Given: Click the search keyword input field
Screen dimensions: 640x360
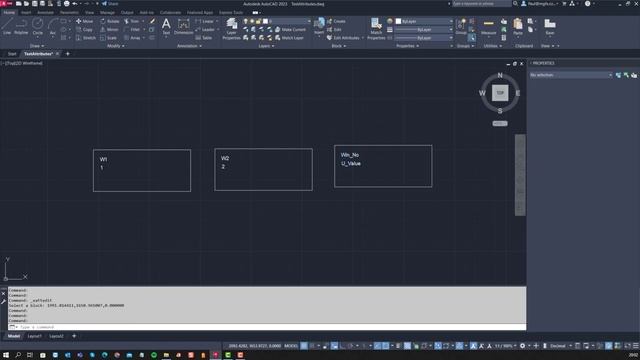Looking at the screenshot, I should (482, 4).
